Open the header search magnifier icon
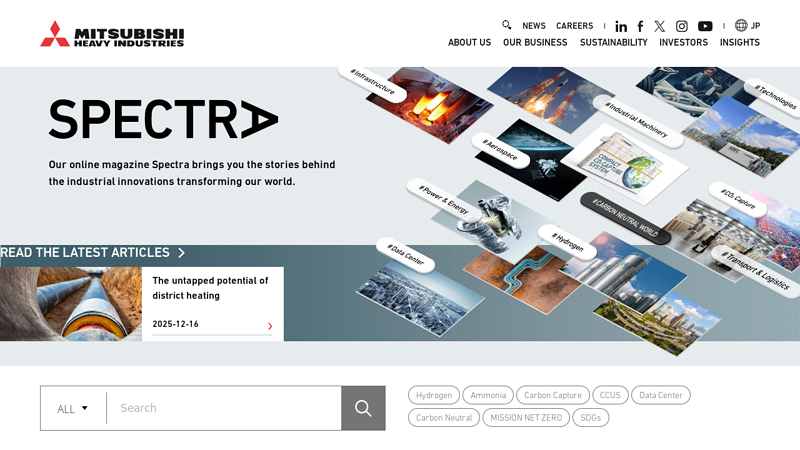Image resolution: width=800 pixels, height=450 pixels. tap(506, 25)
